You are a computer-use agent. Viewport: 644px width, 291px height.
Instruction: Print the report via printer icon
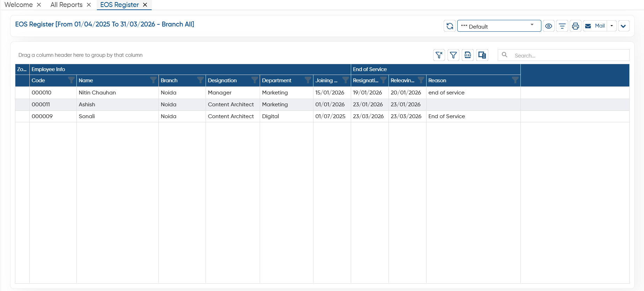click(x=576, y=26)
